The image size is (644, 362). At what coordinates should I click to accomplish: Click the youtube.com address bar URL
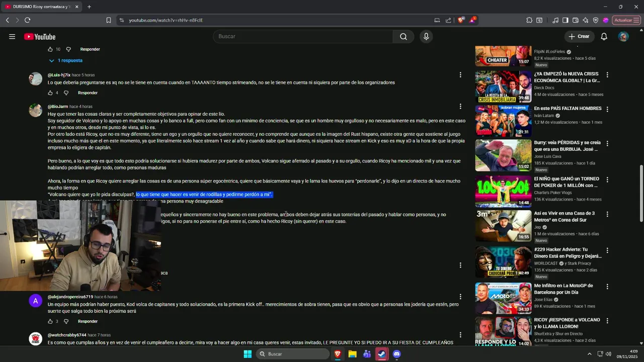point(166,20)
